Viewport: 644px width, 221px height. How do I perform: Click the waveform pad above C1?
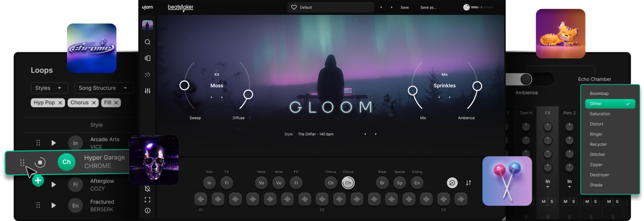point(201,199)
